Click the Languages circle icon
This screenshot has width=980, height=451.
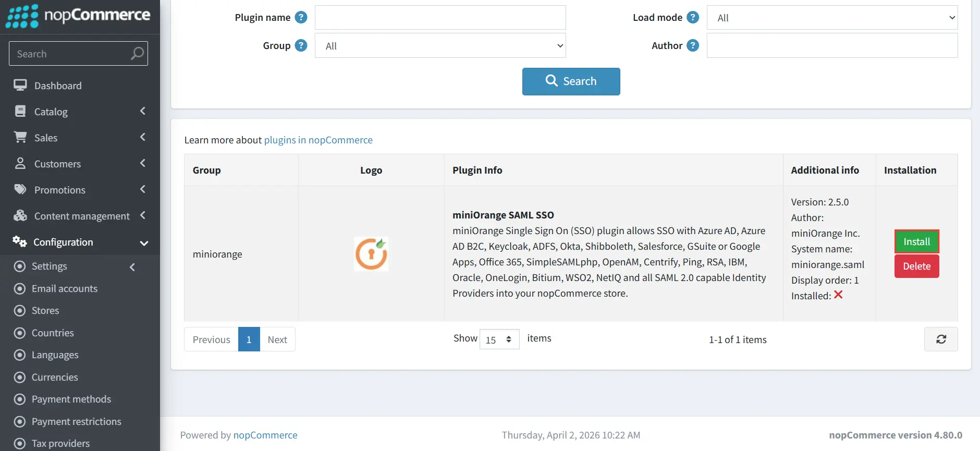pos(20,355)
